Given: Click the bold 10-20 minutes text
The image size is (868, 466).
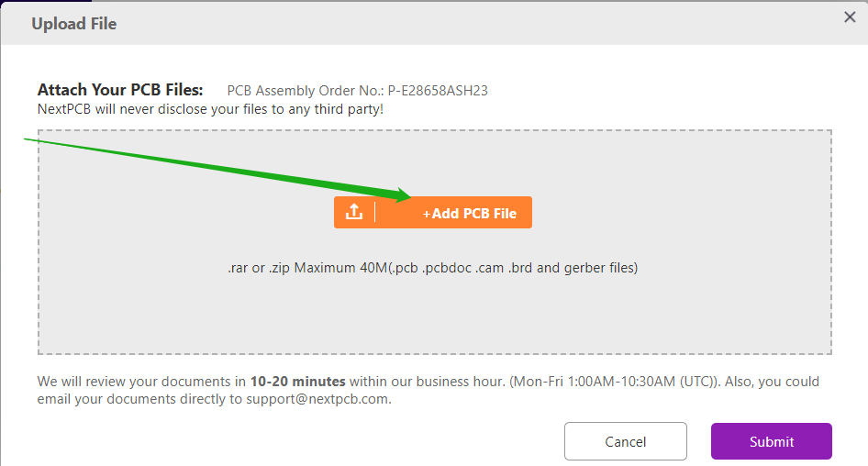Looking at the screenshot, I should (x=297, y=381).
